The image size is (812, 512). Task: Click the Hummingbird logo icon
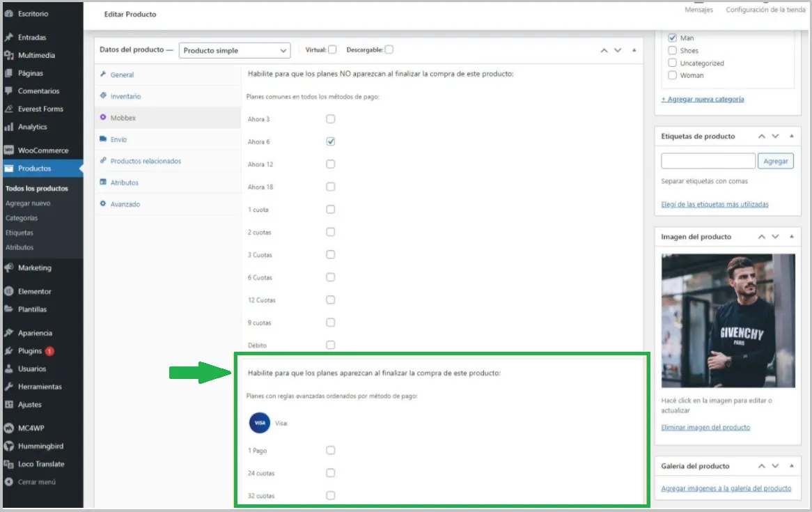pos(8,447)
